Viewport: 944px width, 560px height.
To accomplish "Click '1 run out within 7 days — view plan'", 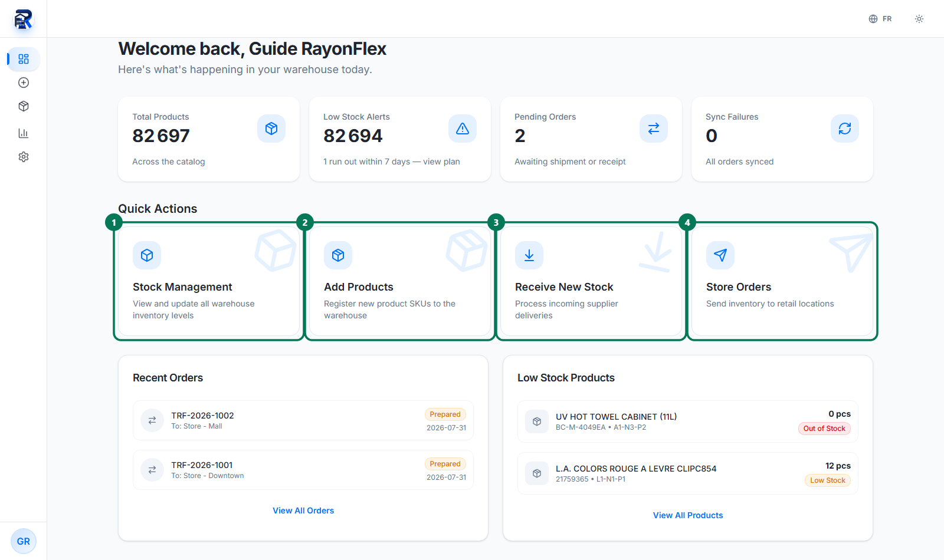I will coord(392,162).
